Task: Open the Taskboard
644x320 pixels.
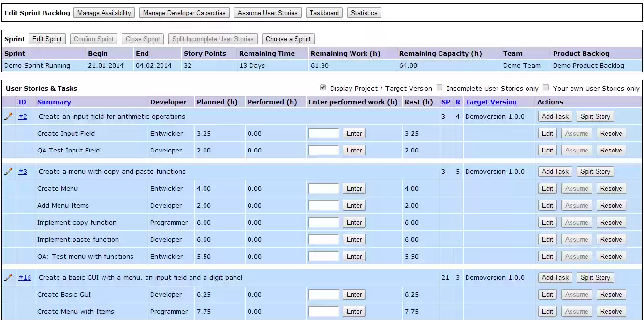Action: tap(324, 13)
